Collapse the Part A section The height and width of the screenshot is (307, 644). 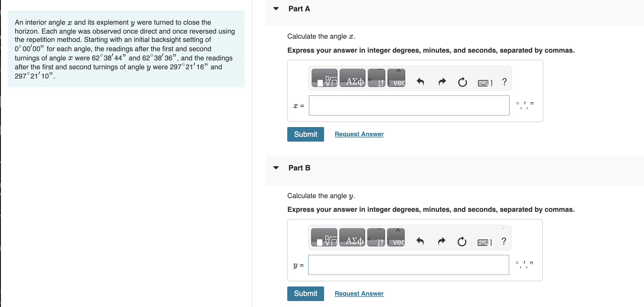276,9
